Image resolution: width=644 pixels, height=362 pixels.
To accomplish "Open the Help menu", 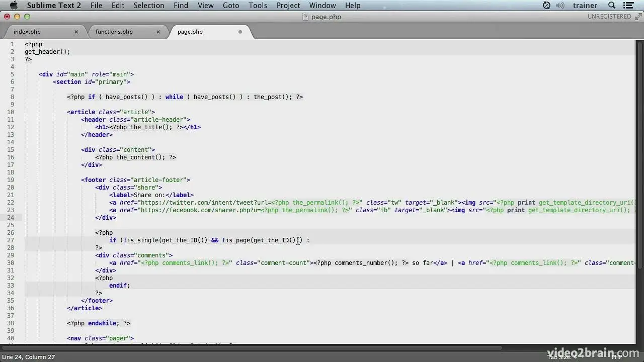I will (x=353, y=6).
